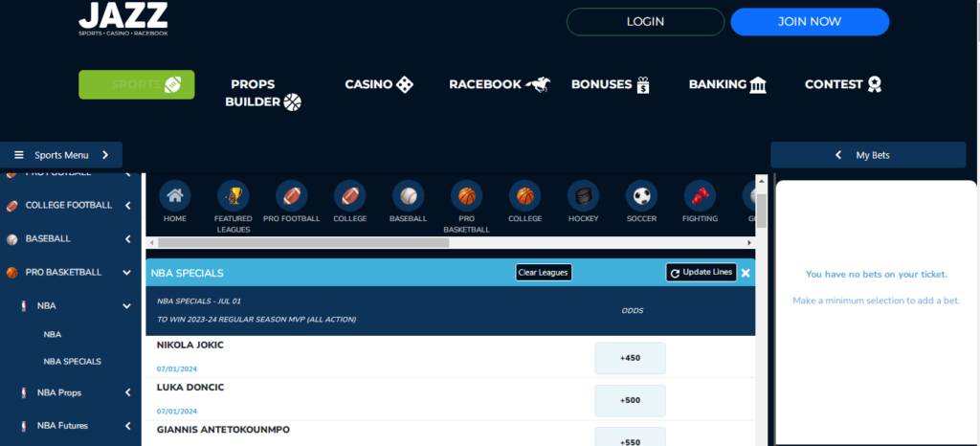The image size is (980, 446).
Task: Open the NBA league link under NBA
Action: pyautogui.click(x=53, y=335)
